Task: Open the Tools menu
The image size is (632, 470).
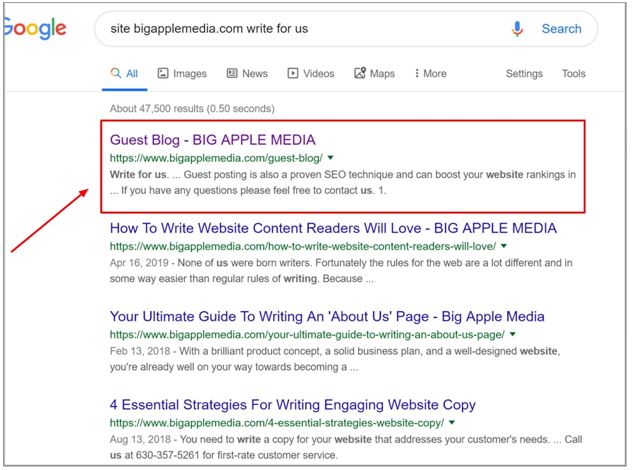Action: pyautogui.click(x=573, y=74)
